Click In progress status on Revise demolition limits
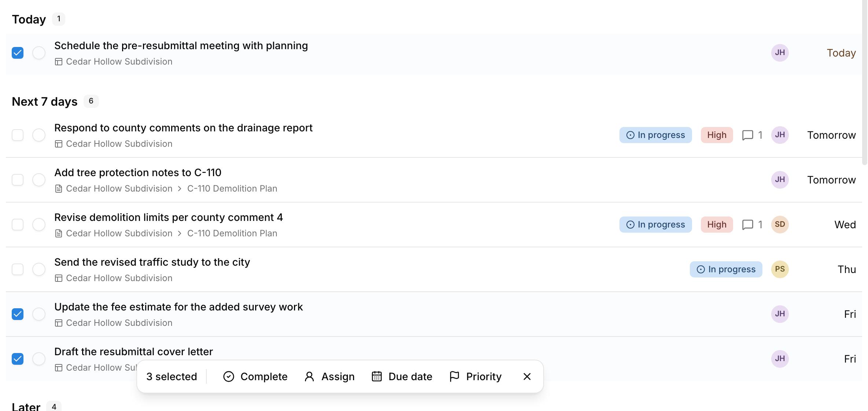 coord(656,225)
